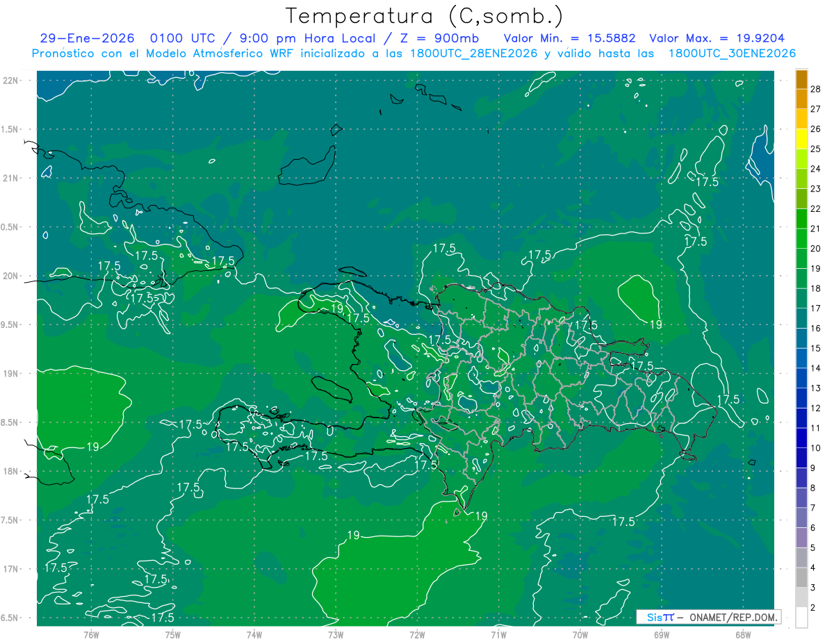Click legend value 14 on color bar

click(x=816, y=368)
